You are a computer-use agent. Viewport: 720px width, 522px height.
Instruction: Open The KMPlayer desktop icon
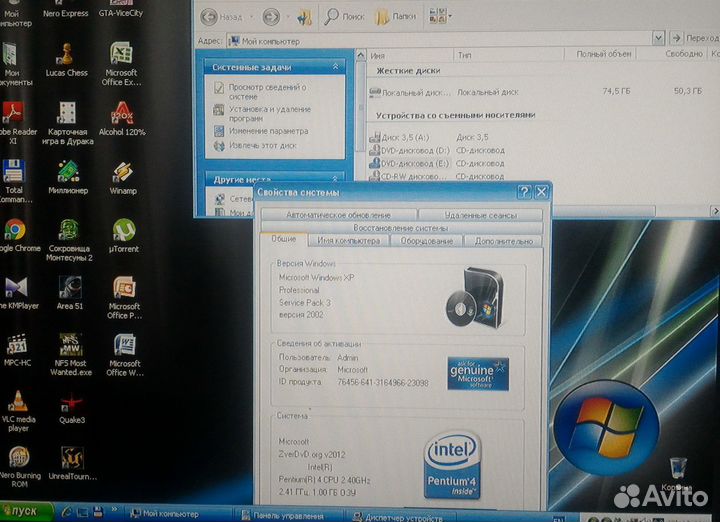(16, 293)
